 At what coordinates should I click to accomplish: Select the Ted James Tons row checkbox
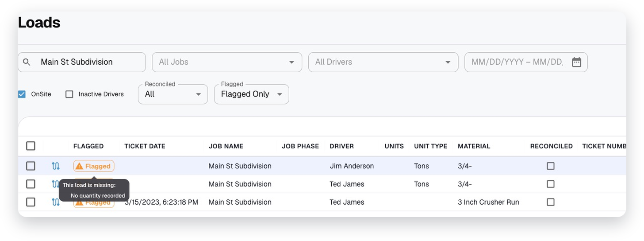pyautogui.click(x=31, y=184)
